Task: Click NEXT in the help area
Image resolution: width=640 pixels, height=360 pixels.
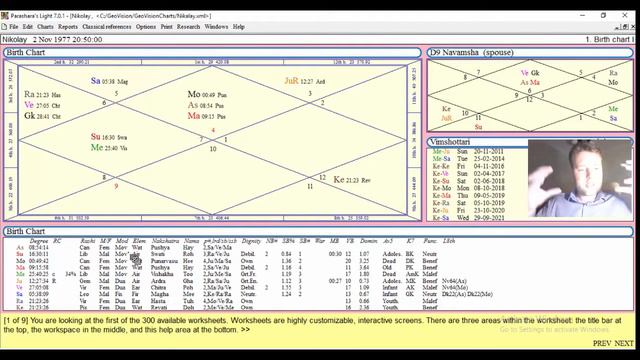Action: [x=624, y=343]
